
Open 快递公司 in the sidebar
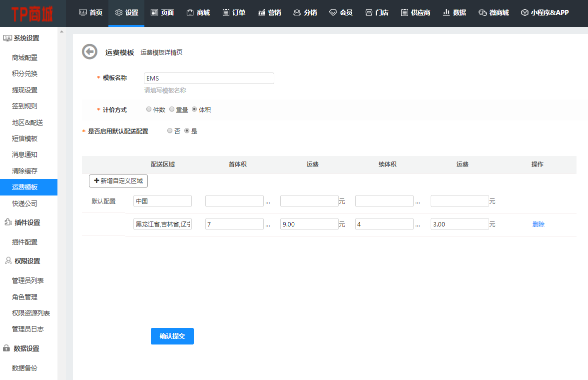click(24, 203)
